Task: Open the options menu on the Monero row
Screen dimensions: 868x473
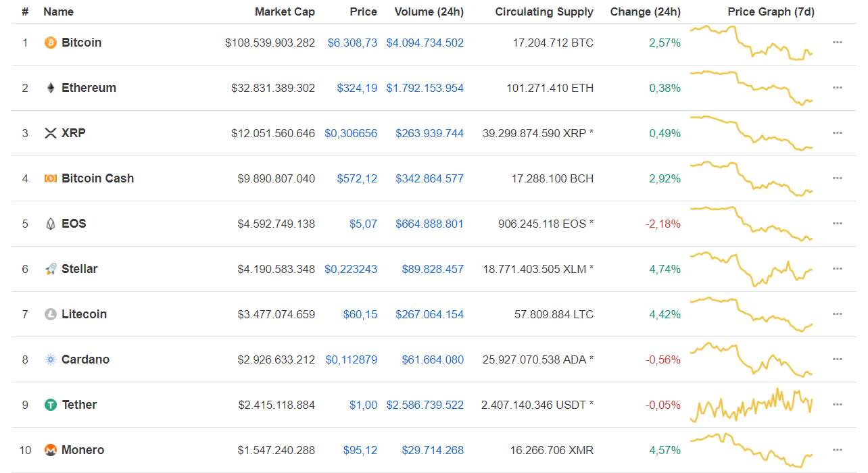Action: pyautogui.click(x=838, y=449)
